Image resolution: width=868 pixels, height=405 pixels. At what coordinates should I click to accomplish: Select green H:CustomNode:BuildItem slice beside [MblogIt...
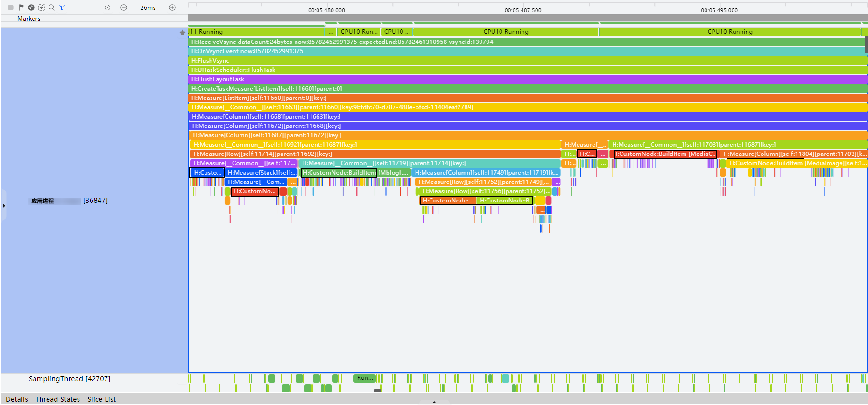(339, 173)
